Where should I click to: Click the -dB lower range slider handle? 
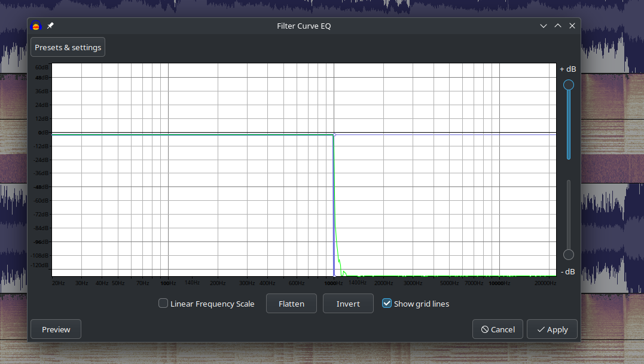click(569, 255)
